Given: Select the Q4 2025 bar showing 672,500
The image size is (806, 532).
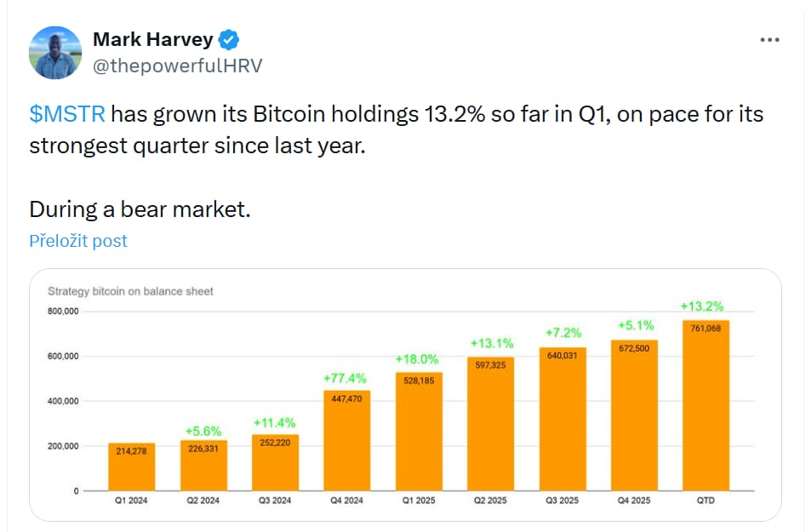Looking at the screenshot, I should (x=635, y=414).
